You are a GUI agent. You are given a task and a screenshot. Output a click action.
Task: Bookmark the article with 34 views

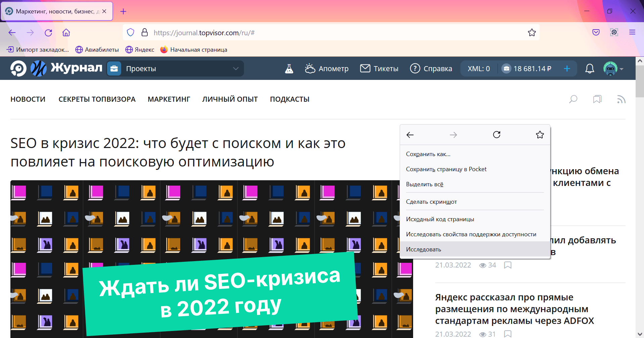(508, 265)
